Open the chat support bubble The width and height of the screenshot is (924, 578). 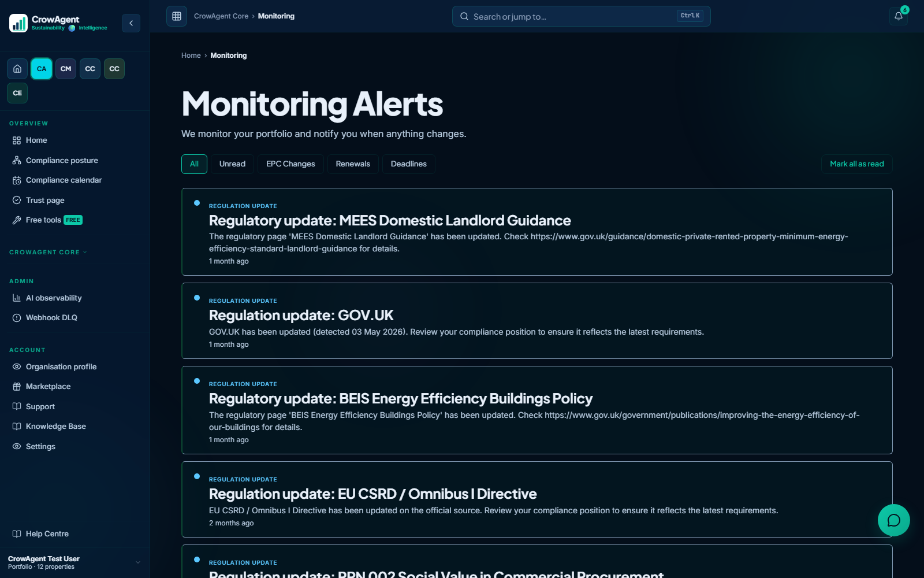pos(894,520)
